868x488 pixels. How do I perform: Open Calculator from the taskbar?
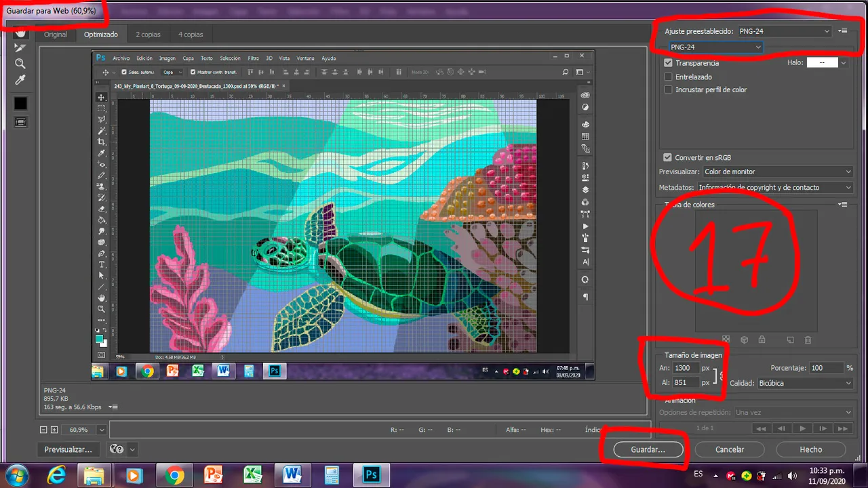click(x=332, y=475)
